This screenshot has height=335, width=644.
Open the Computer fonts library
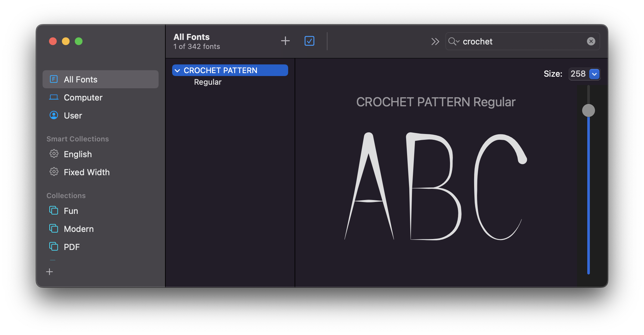[x=100, y=97]
